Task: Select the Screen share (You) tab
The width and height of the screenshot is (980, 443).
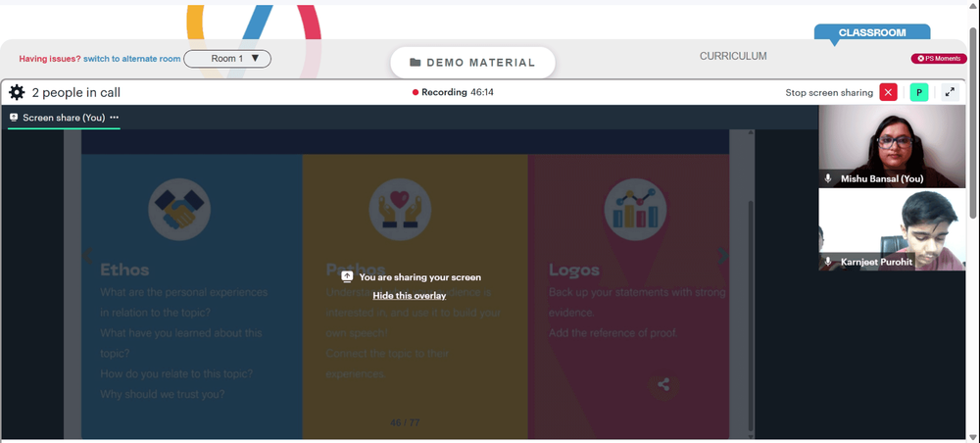Action: click(64, 118)
